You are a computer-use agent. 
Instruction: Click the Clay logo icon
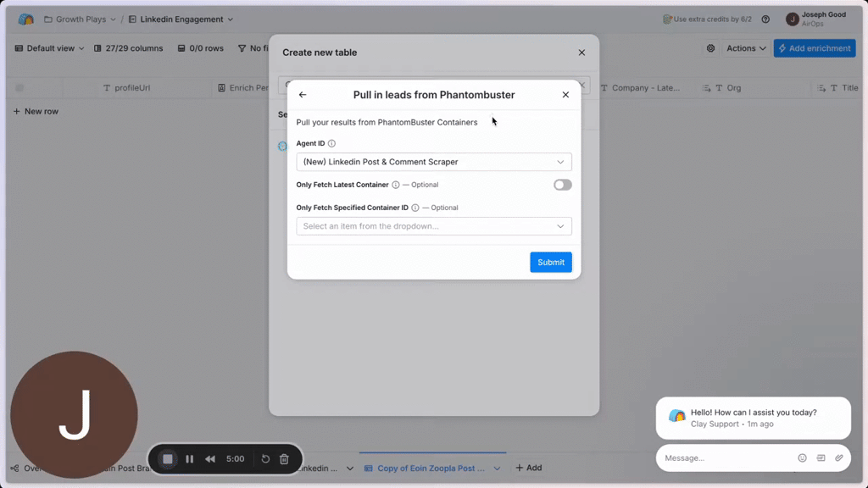[x=26, y=19]
